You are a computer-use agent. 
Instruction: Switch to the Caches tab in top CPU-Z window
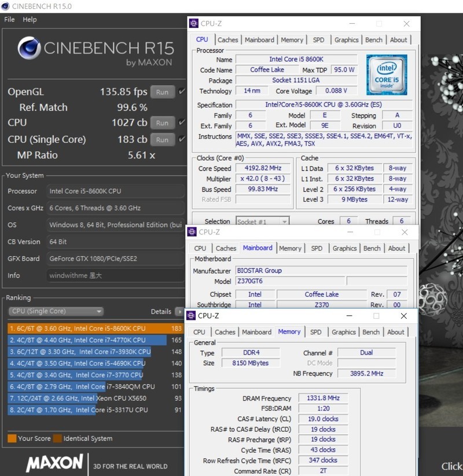tap(227, 40)
